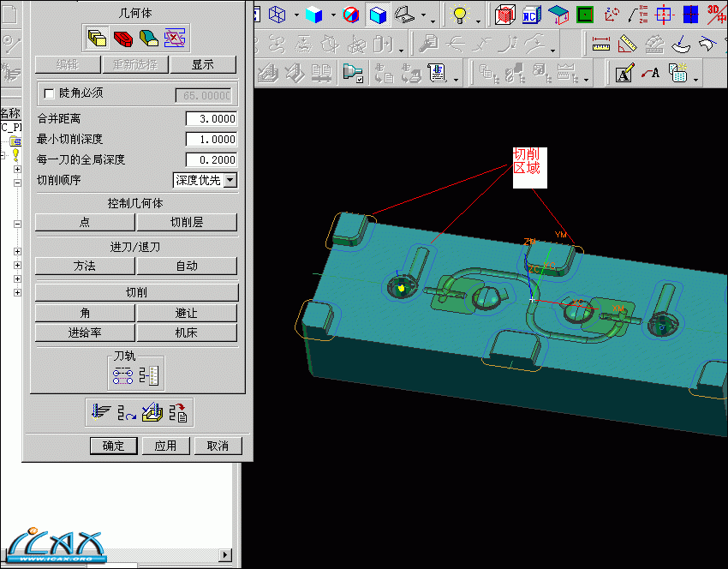Click the light bulb icon in toolbar
Screen dimensions: 728x569
tap(460, 15)
